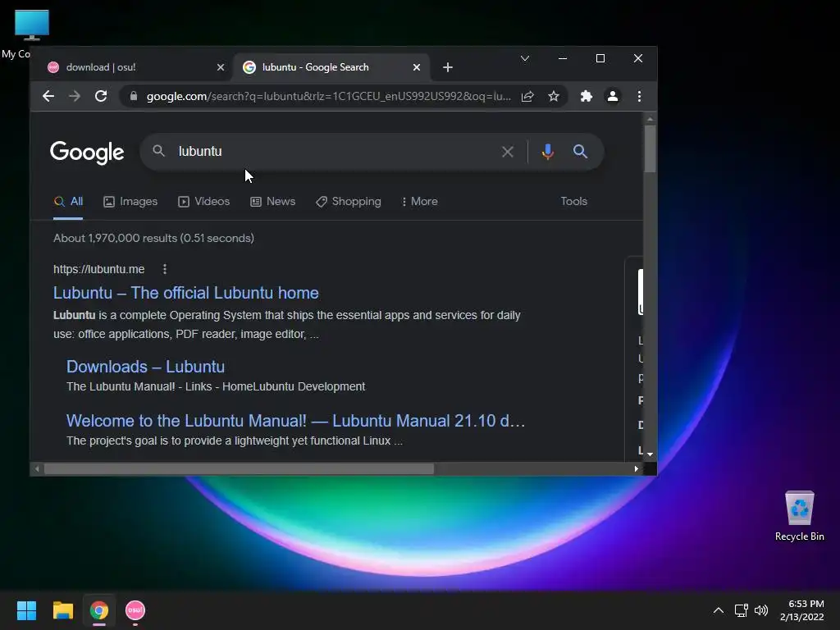Click the browser forward arrow

(75, 97)
